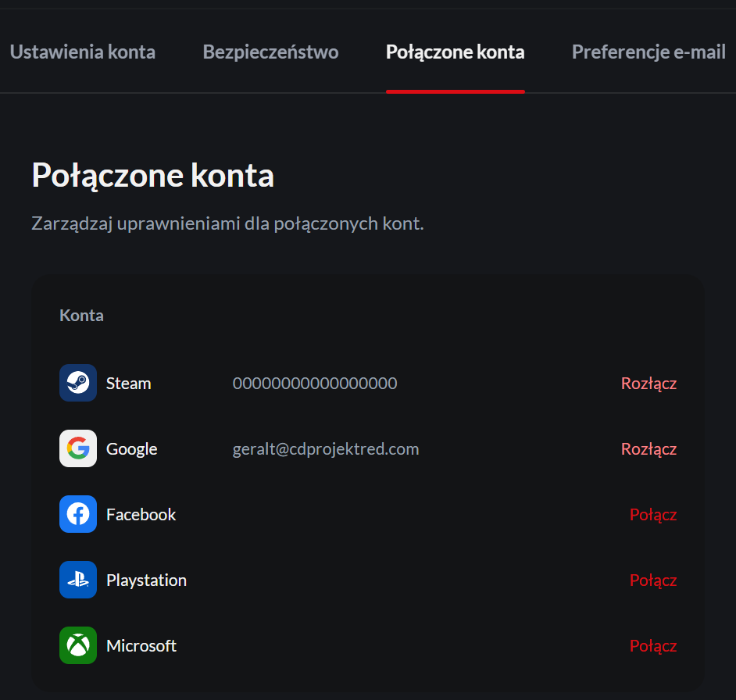Click the Xbox Microsoft logo icon
The height and width of the screenshot is (700, 736).
point(78,645)
